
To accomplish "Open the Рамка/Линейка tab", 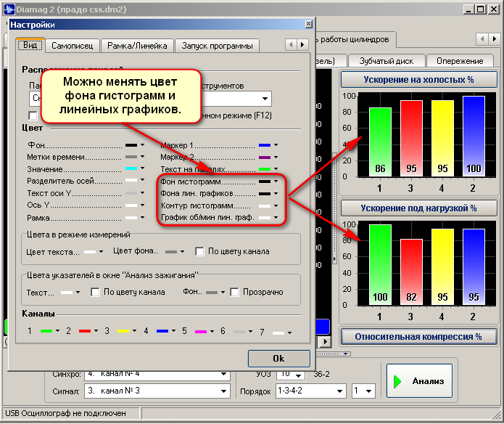I will 137,46.
